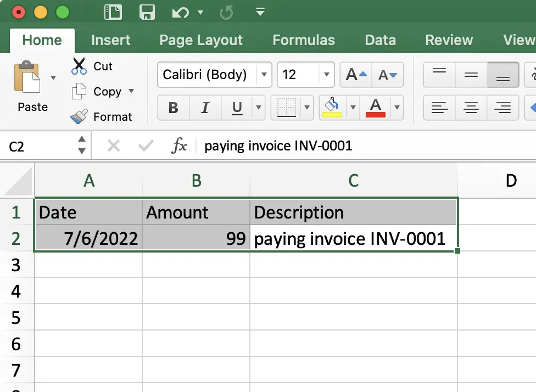Click the Cancel X in formula bar
536x392 pixels.
click(x=114, y=146)
